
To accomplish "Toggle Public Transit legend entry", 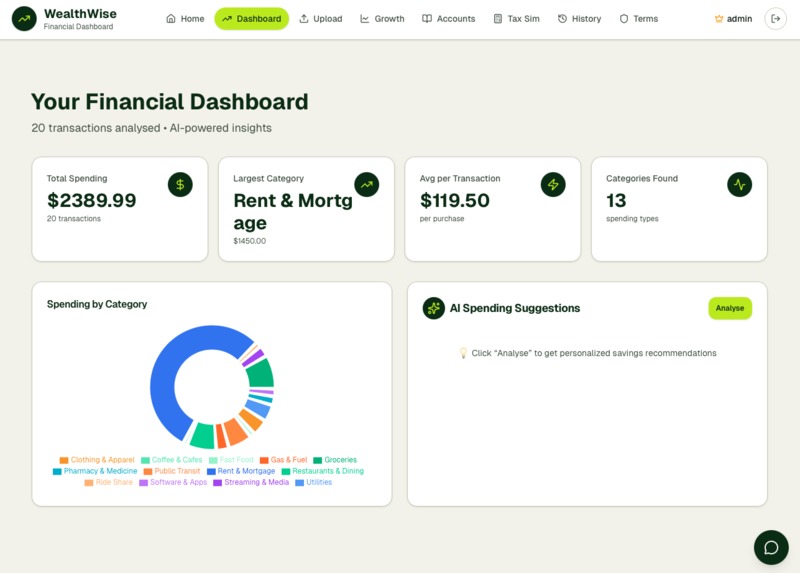I will pyautogui.click(x=172, y=471).
